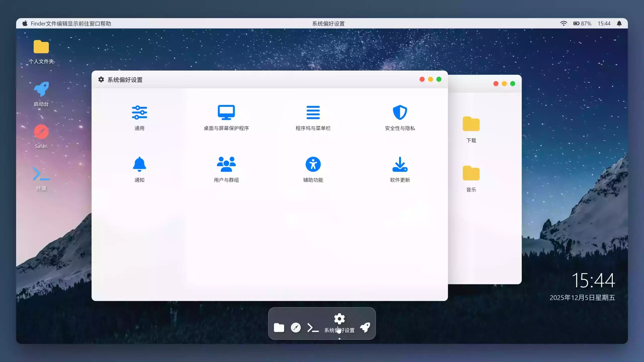
Task: Click the Apple logo menu
Action: 25,23
